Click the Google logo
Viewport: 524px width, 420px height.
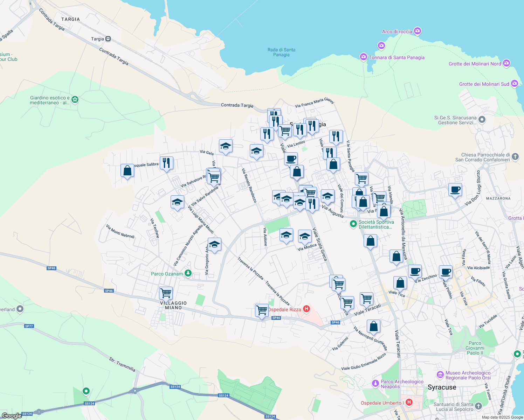(x=12, y=415)
